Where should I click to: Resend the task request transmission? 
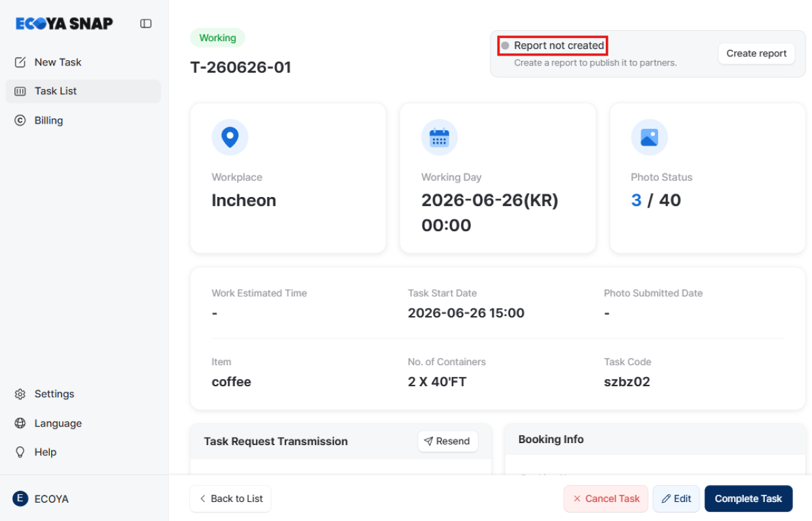coord(448,441)
